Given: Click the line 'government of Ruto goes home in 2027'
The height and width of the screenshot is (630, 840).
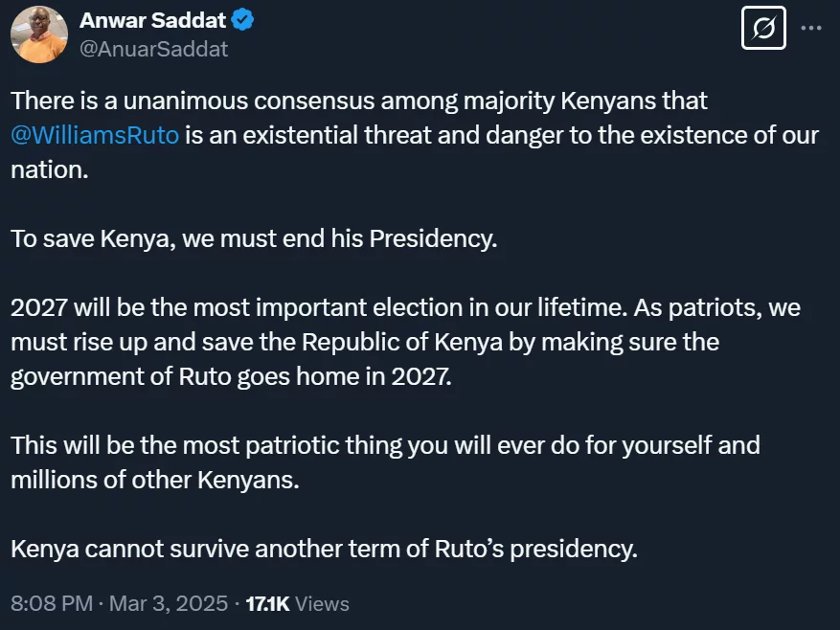Looking at the screenshot, I should pos(230,376).
